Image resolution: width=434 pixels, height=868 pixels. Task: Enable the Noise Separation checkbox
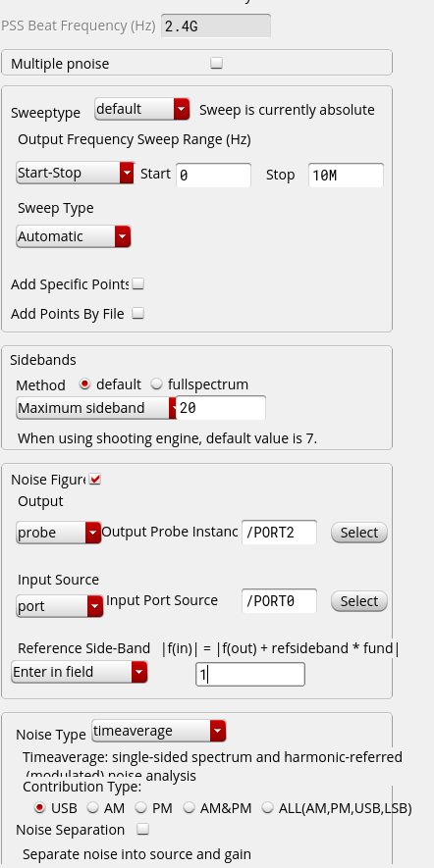pyautogui.click(x=143, y=829)
